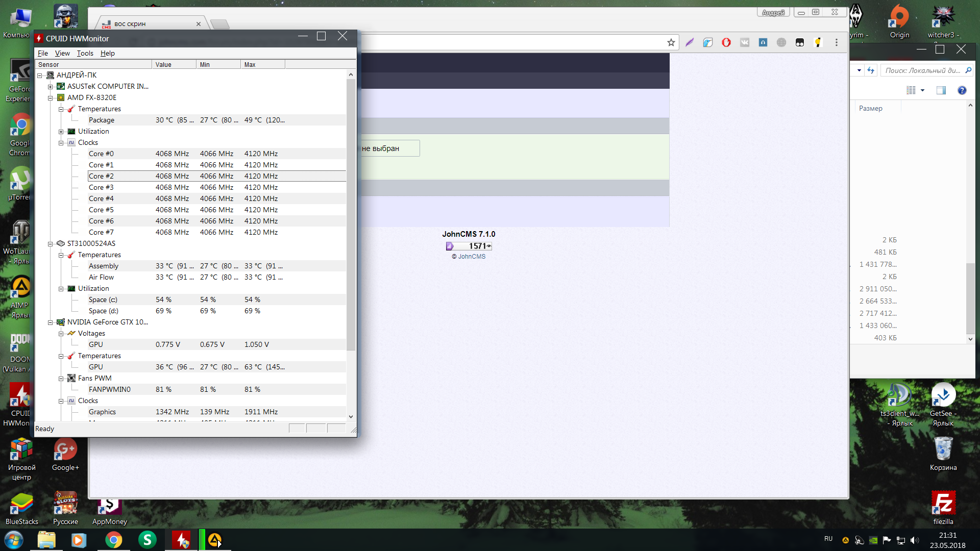Click the AIMP icon in the taskbar

(x=215, y=540)
